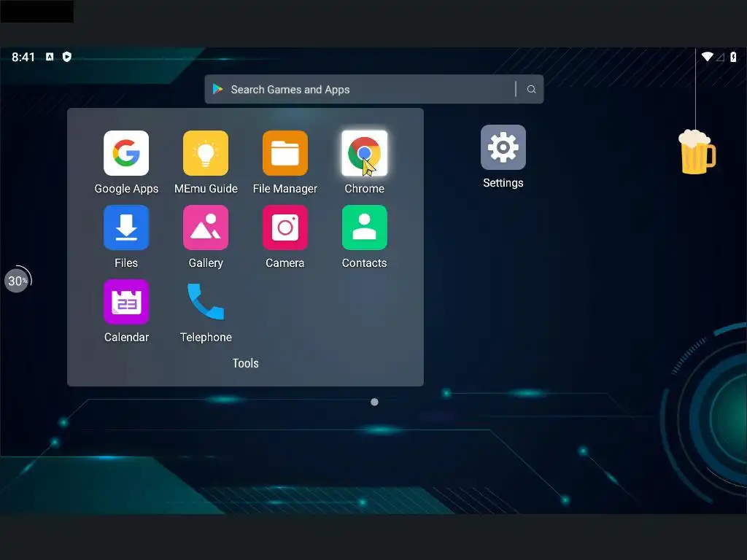The image size is (747, 560).
Task: Focus the Search Games and Apps field
Action: coord(374,89)
